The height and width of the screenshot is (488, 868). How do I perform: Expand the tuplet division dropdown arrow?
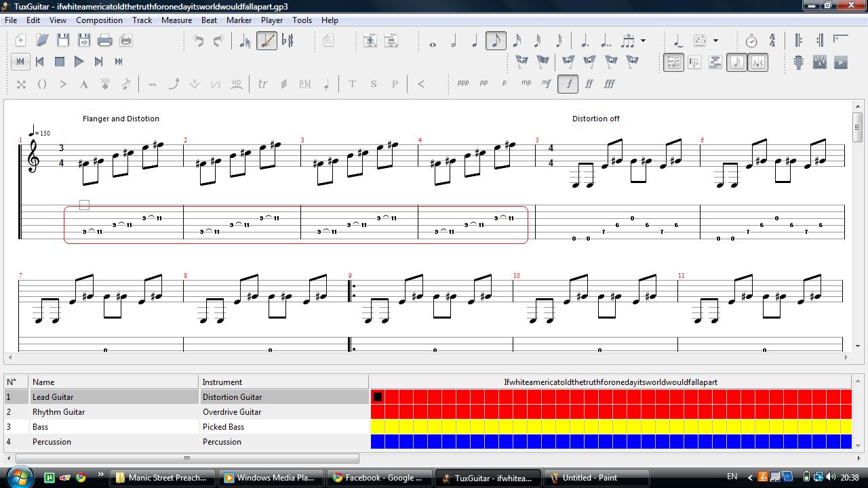pos(643,41)
